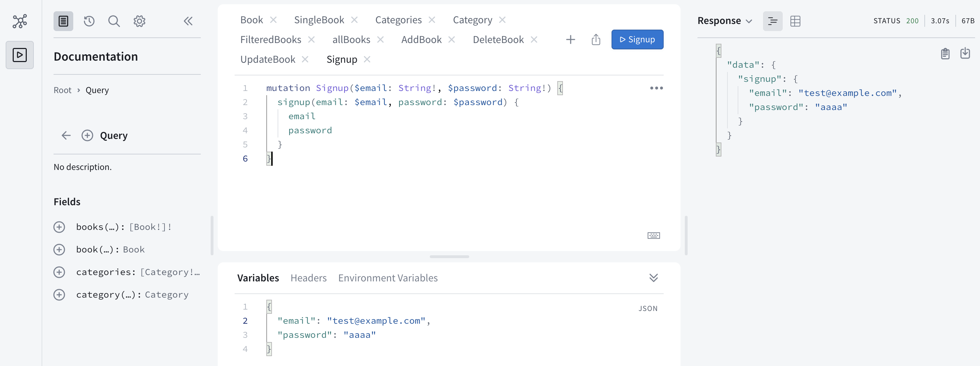
Task: Click the documentation panel vertical scrollbar
Action: coord(212,236)
